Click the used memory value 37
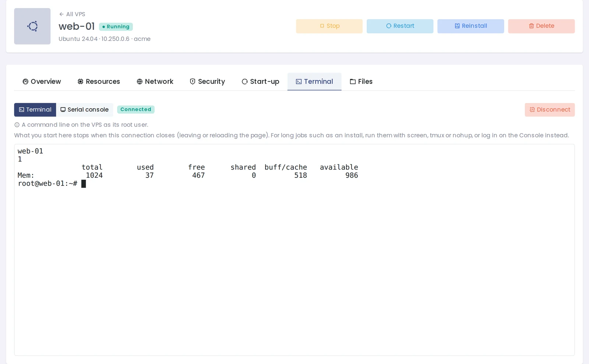Image resolution: width=589 pixels, height=364 pixels. tap(149, 176)
